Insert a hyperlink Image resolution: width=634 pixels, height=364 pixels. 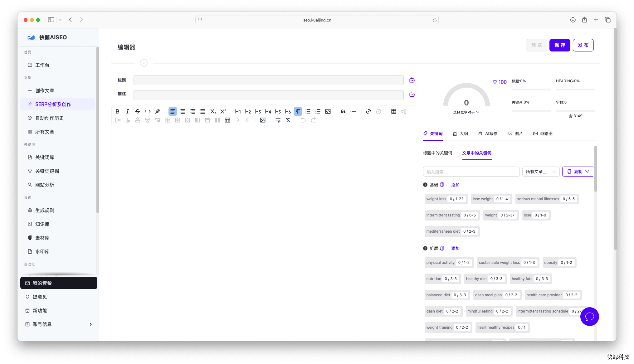[x=368, y=111]
